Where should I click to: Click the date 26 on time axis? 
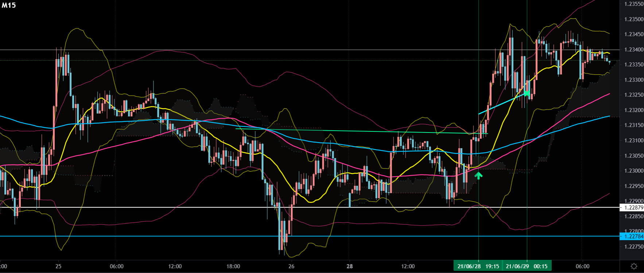pos(291,266)
